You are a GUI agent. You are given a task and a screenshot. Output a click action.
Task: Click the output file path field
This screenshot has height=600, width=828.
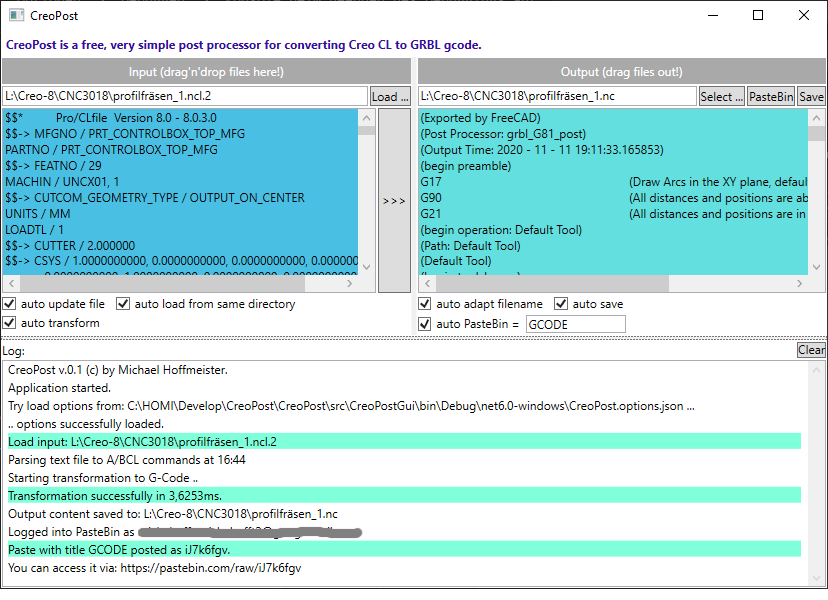557,96
